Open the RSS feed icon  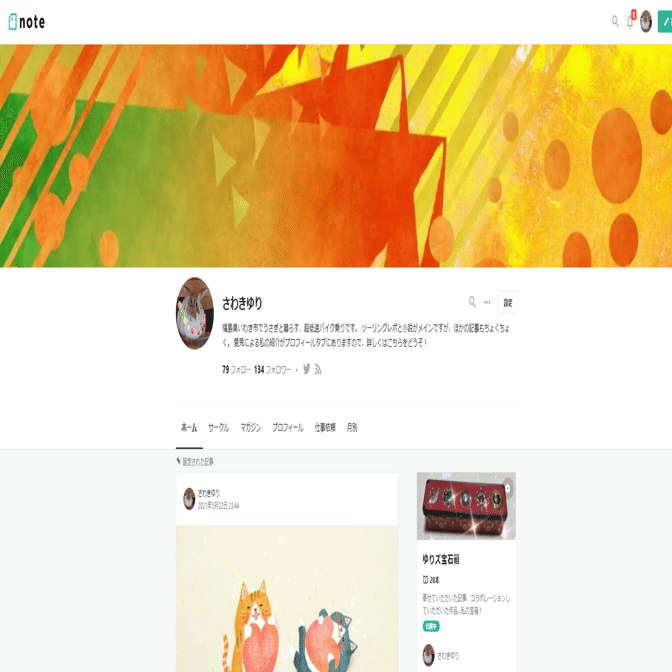point(318,369)
